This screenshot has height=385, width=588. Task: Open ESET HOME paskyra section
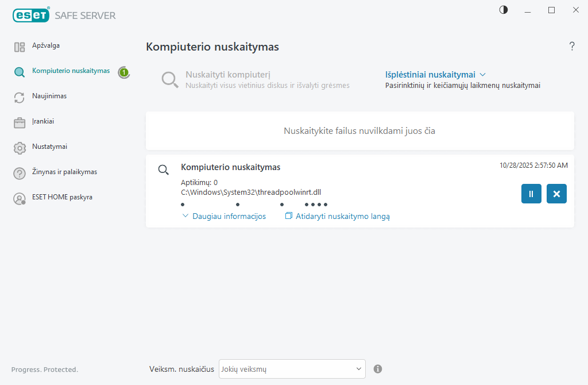[62, 197]
